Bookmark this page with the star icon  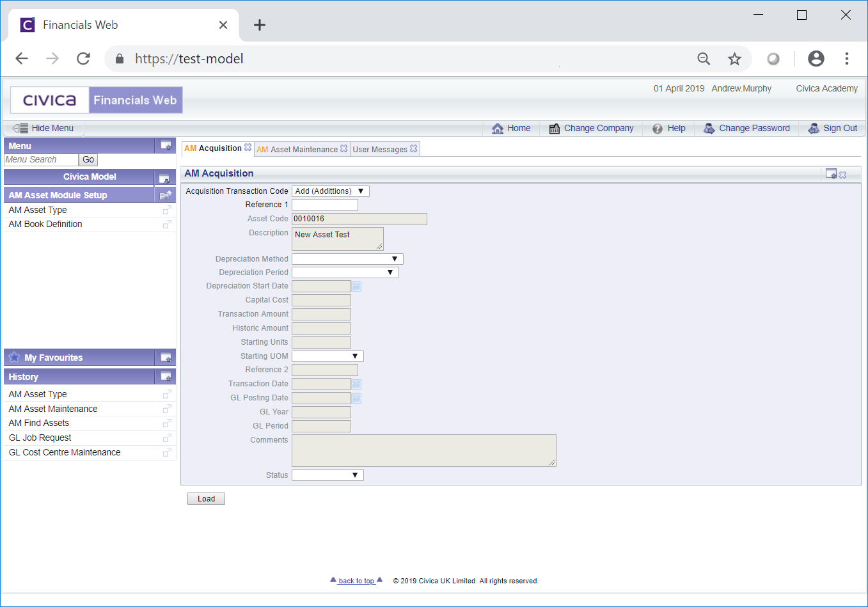(734, 59)
